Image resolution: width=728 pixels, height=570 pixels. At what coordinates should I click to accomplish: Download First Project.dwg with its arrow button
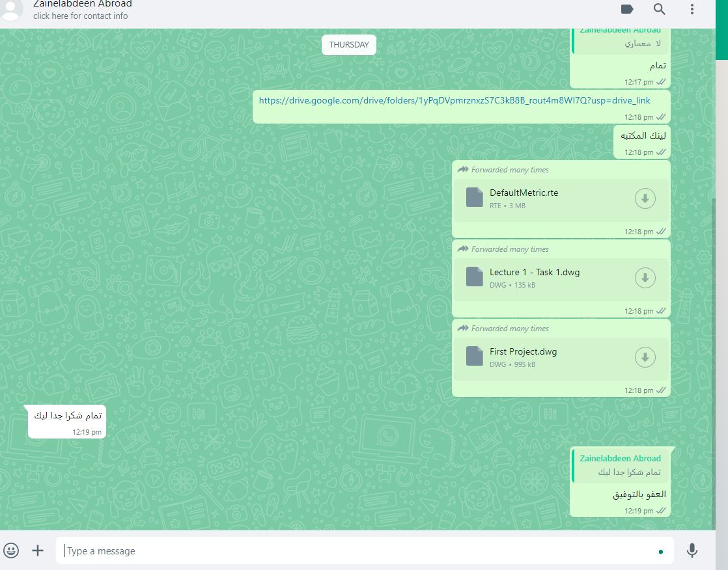click(x=645, y=357)
